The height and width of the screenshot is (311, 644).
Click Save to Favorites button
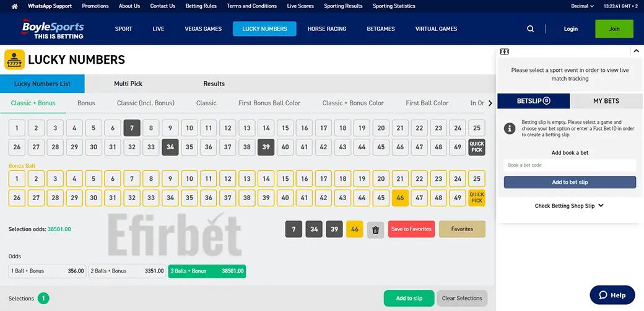point(411,229)
